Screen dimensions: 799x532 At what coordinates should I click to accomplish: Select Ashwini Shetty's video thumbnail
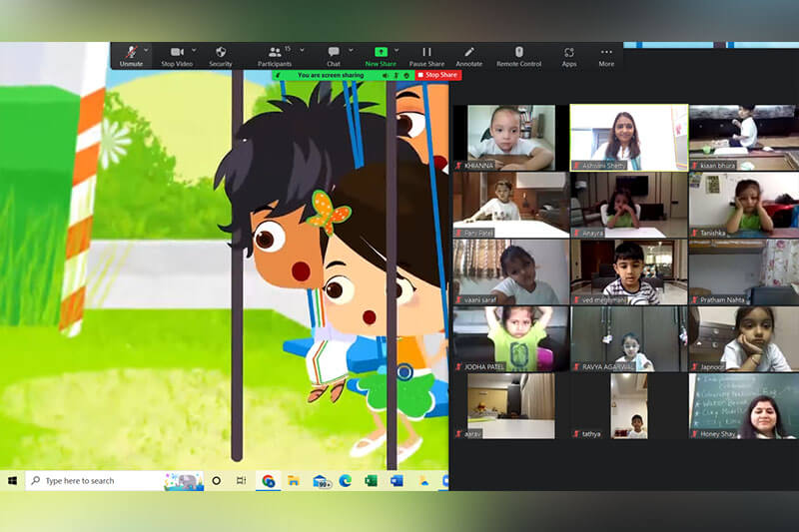coord(629,138)
